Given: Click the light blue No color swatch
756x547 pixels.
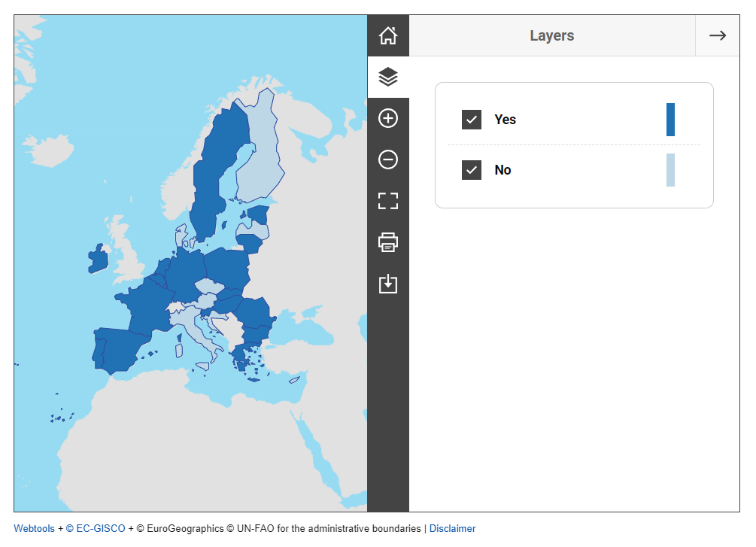Looking at the screenshot, I should click(x=670, y=170).
